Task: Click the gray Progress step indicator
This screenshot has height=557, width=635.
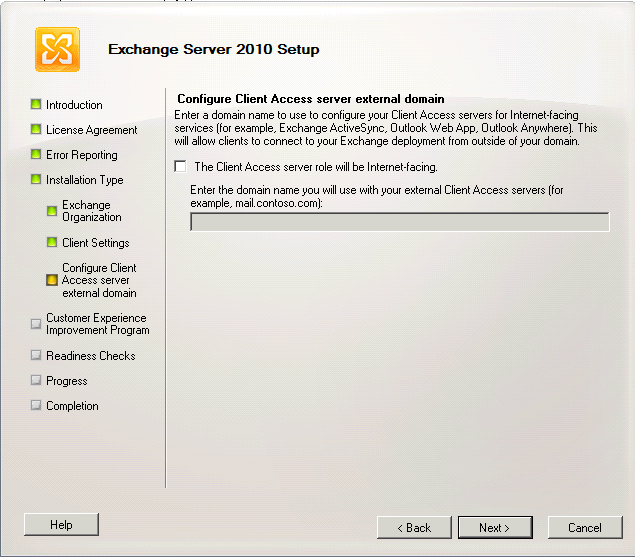Action: [x=36, y=380]
